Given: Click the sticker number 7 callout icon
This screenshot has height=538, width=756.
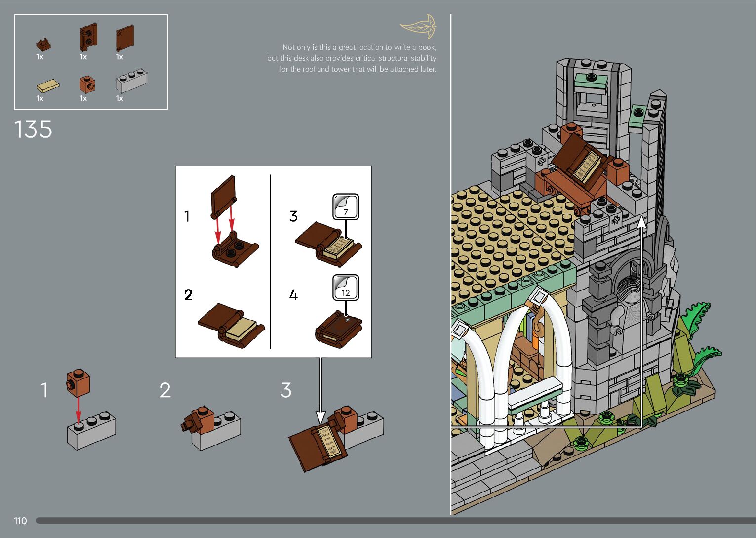Looking at the screenshot, I should [345, 207].
